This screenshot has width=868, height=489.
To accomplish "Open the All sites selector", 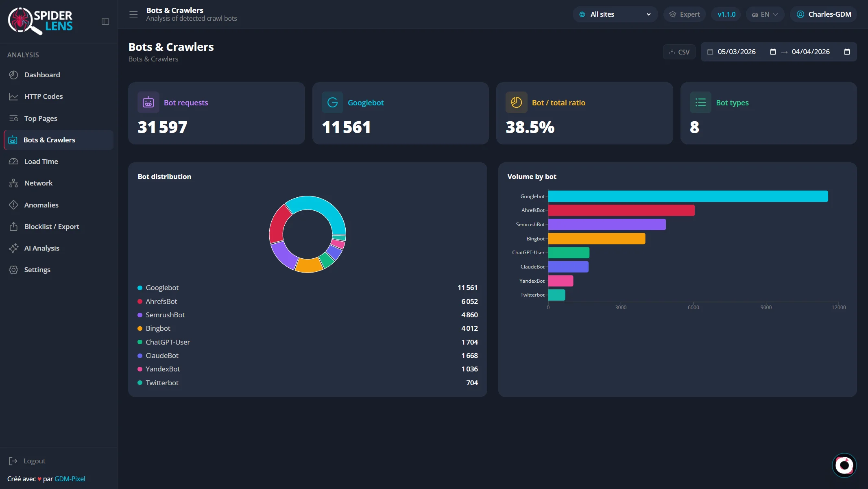I will tap(615, 14).
